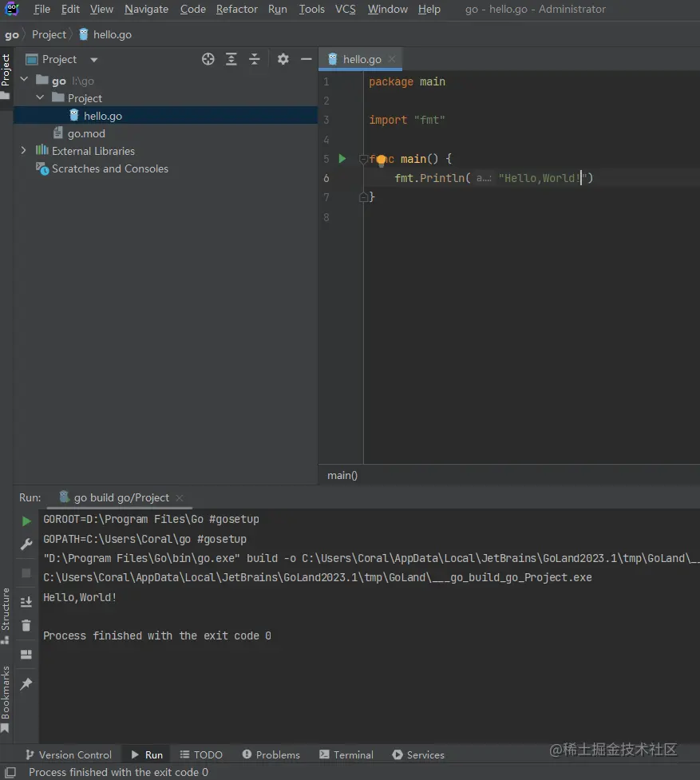Toggle the Structure tool window side tab
Image resolution: width=700 pixels, height=780 pixels.
(6, 616)
